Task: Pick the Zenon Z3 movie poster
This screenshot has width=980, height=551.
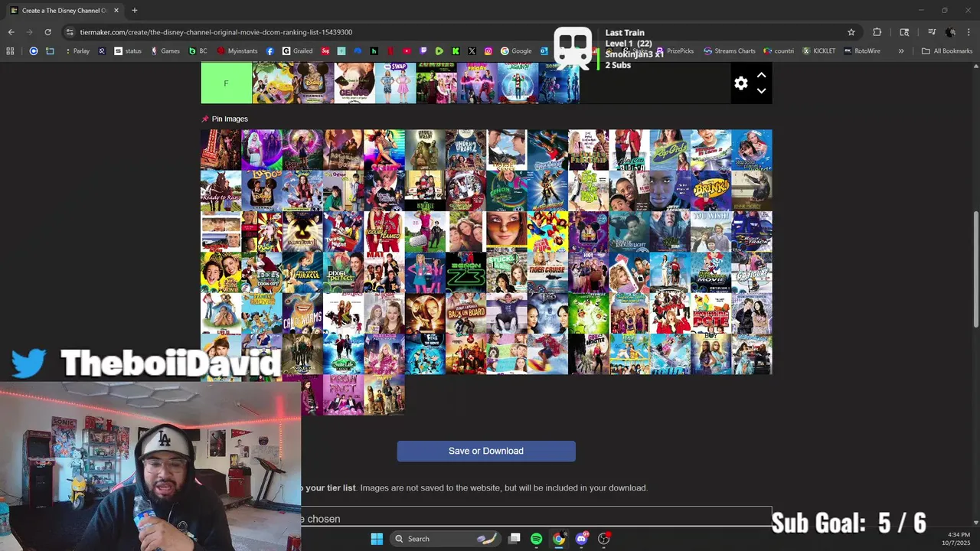Action: click(x=465, y=272)
